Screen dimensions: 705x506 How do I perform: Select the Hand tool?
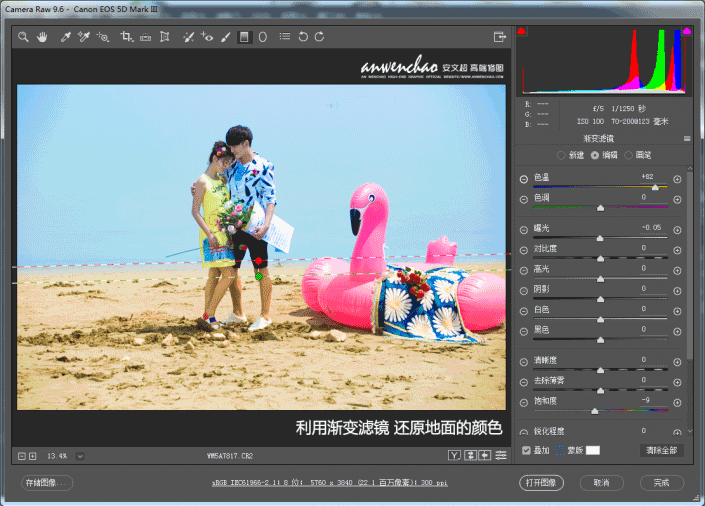click(42, 37)
